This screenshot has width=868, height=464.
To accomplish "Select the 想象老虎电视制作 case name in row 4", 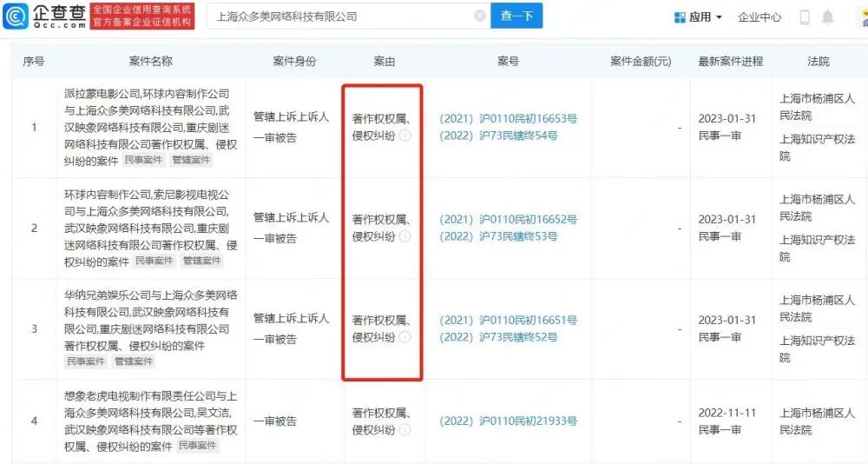I will [150, 421].
